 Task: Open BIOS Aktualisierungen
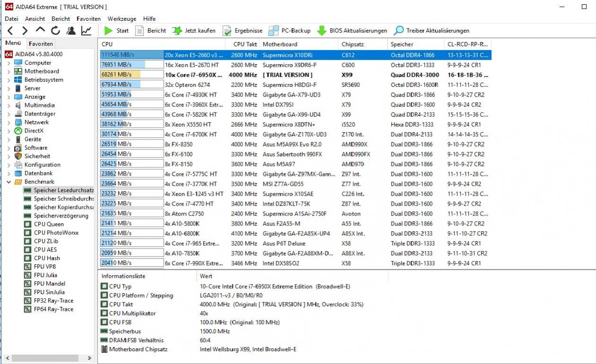[x=352, y=31]
